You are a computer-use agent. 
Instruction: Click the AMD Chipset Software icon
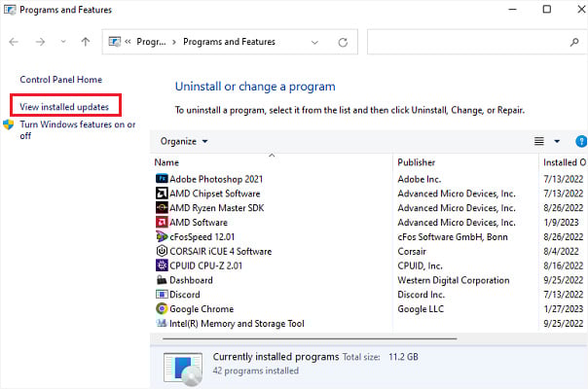click(x=162, y=194)
